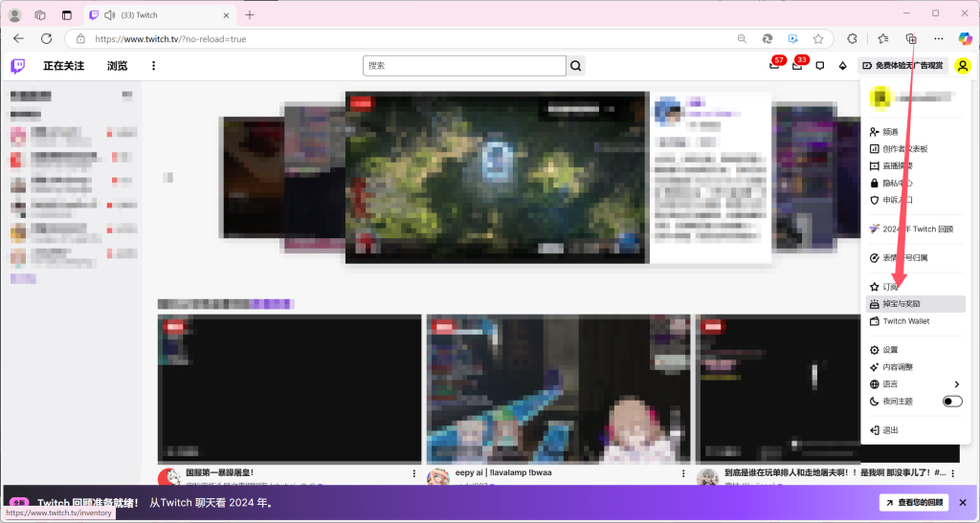
Task: Open browser settings and more menu
Action: [939, 38]
